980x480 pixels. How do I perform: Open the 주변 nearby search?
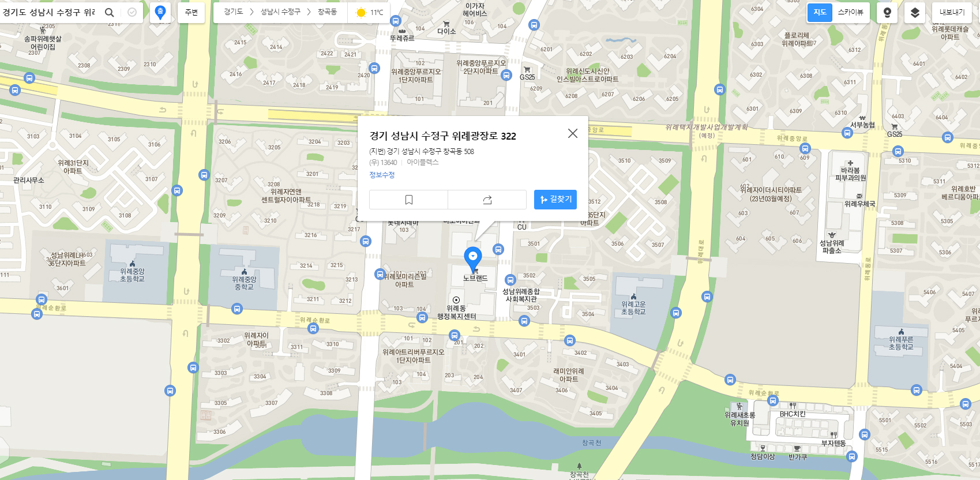click(x=192, y=12)
